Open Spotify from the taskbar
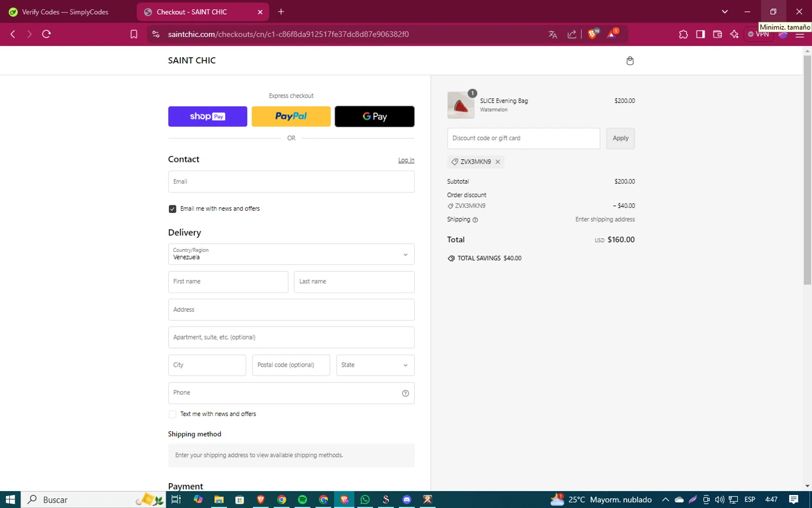Image resolution: width=812 pixels, height=508 pixels. point(303,500)
